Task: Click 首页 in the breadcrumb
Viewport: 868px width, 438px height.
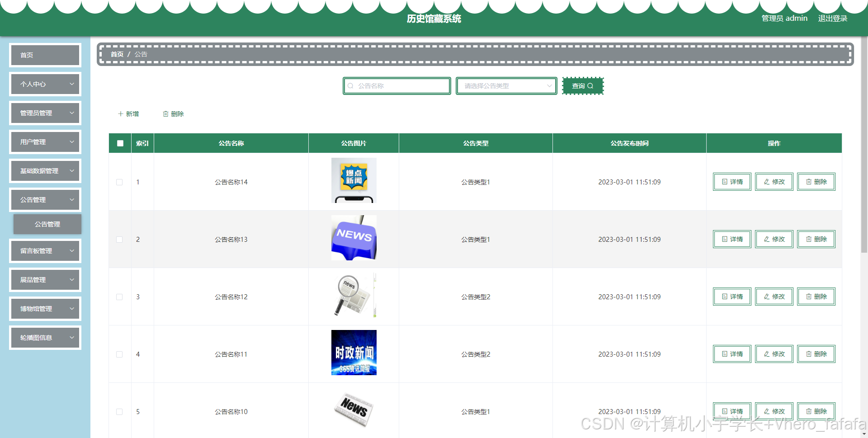Action: 117,54
